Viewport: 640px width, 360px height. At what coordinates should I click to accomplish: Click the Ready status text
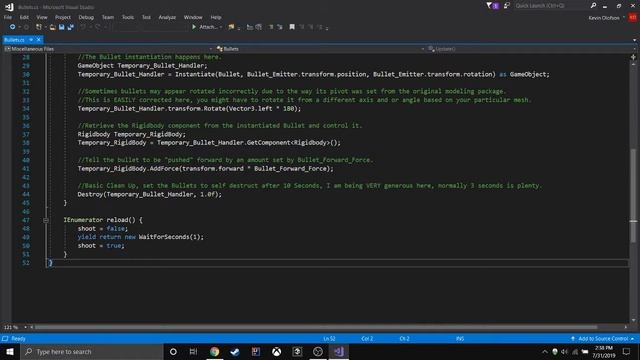point(18,338)
